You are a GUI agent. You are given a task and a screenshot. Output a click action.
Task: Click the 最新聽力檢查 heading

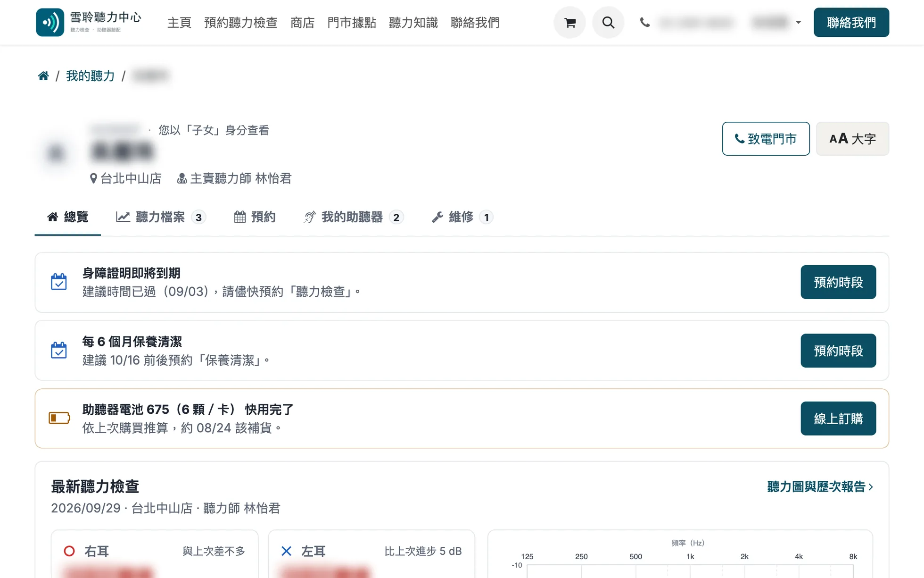coord(95,486)
